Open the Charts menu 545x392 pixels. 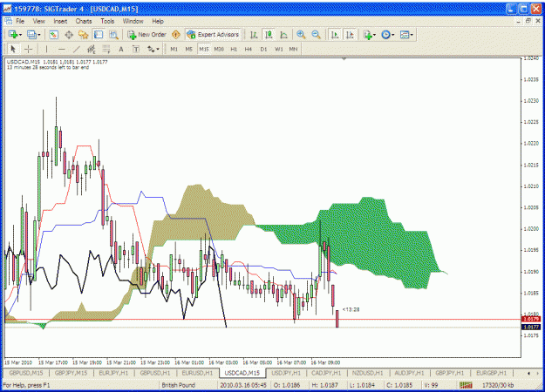click(84, 21)
